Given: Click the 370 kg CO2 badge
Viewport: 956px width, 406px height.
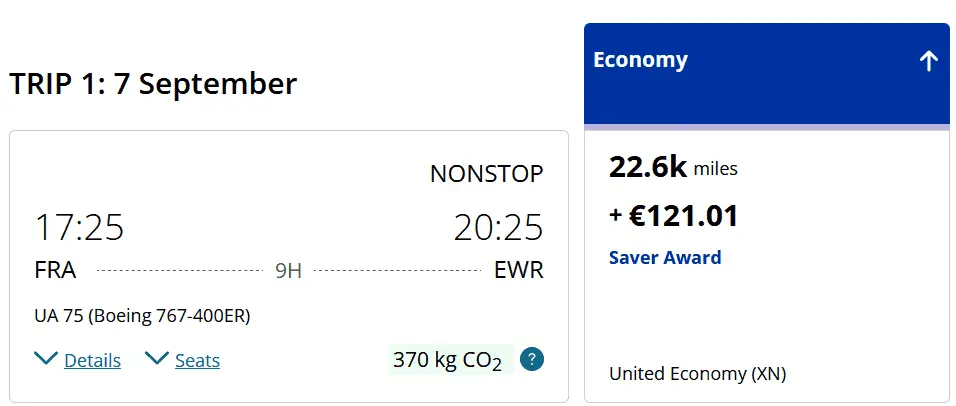Looking at the screenshot, I should pos(447,360).
